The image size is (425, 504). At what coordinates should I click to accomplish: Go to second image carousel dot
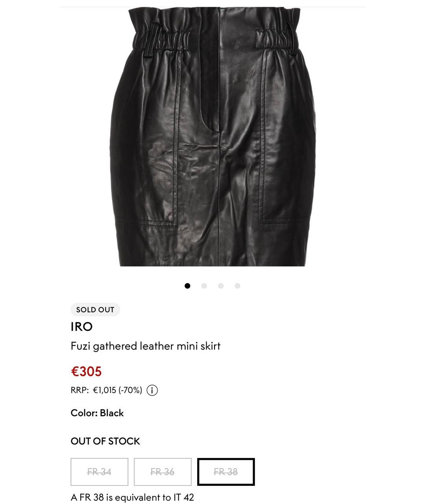coord(204,286)
